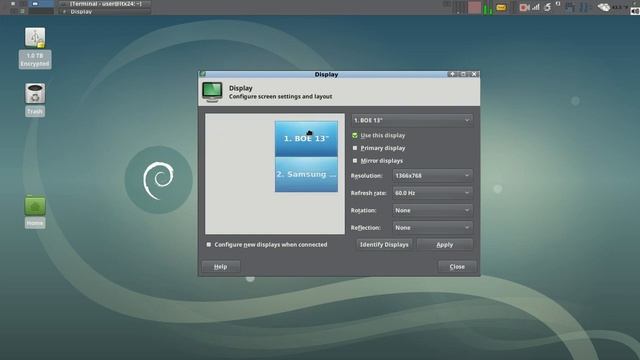
Task: Open the Refresh rate dropdown showing 60.0 Hz
Action: point(432,193)
